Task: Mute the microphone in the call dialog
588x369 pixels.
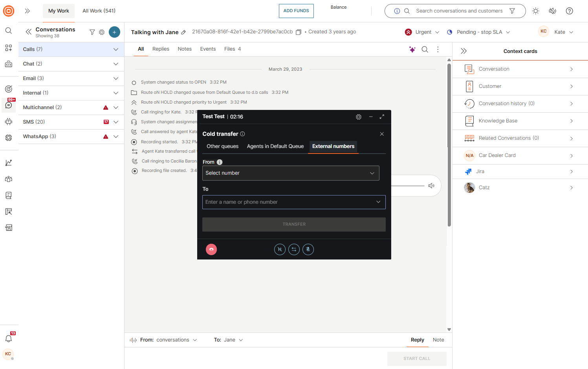Action: [x=308, y=249]
